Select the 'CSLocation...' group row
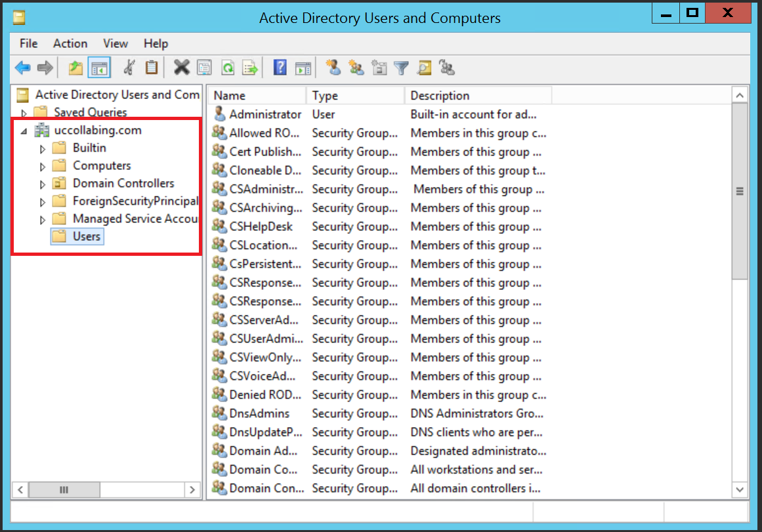The image size is (762, 532). 379,245
